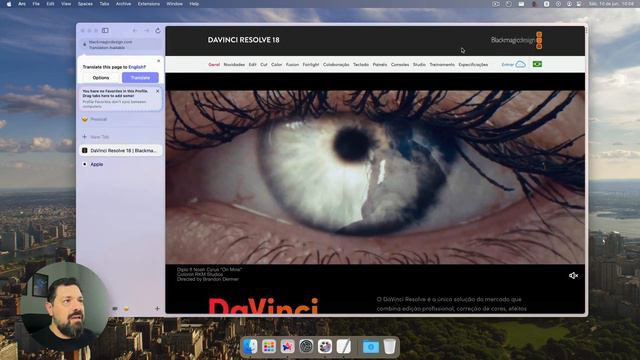Open the Colaboração page link
Viewport: 640px width, 360px height.
(336, 64)
